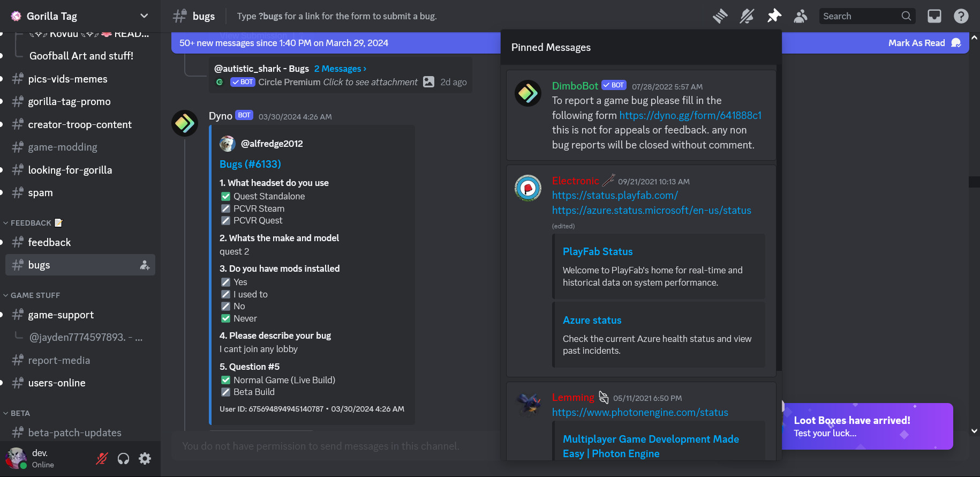Click the create invite icon on bugs channel
The height and width of the screenshot is (477, 980).
pos(145,265)
